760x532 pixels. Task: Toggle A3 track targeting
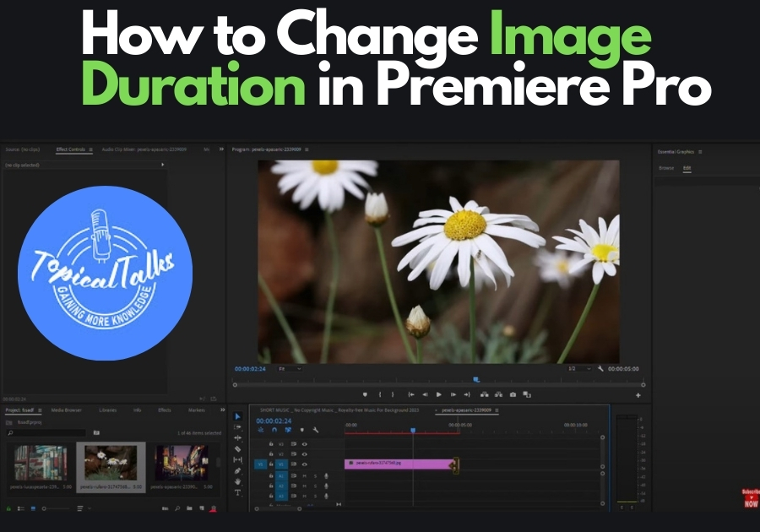(281, 497)
